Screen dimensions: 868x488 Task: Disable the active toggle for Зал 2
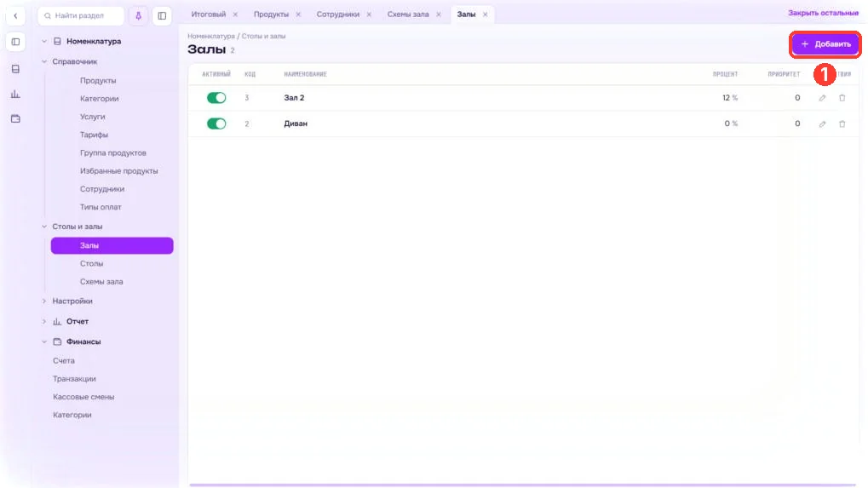[216, 98]
